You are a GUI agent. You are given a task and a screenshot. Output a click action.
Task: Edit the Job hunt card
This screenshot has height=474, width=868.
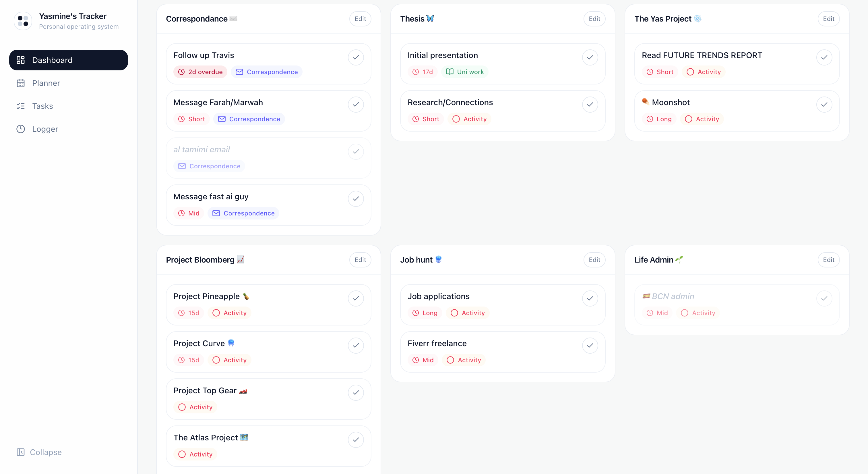click(594, 260)
